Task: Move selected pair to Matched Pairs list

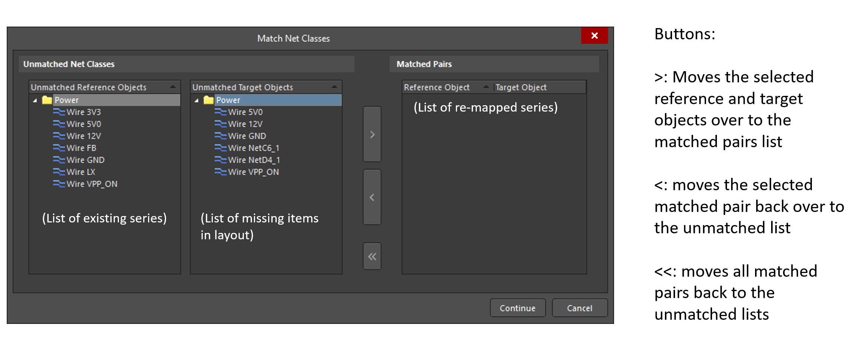Action: pos(372,134)
